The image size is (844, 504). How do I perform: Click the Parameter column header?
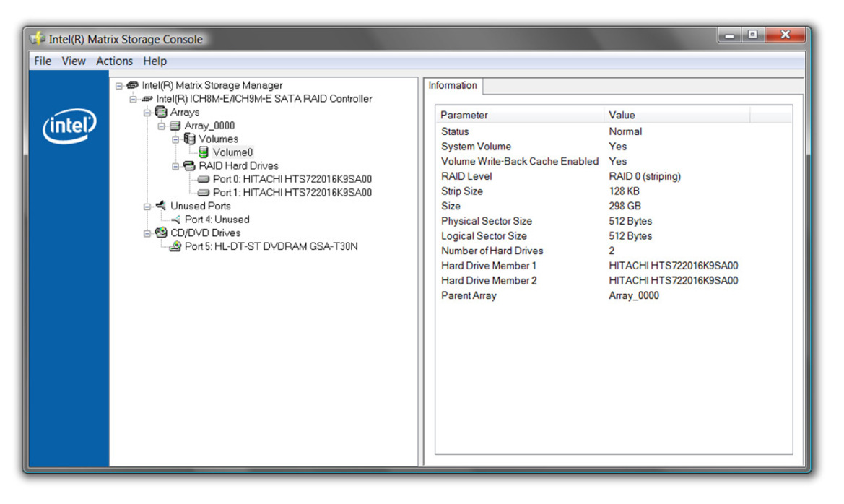pos(519,115)
